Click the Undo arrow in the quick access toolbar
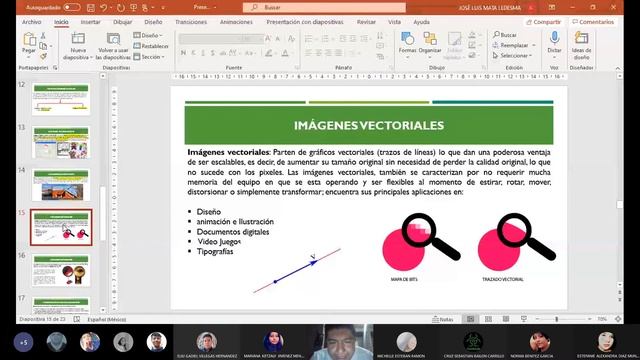Viewport: 640px width, 360px height. point(104,7)
